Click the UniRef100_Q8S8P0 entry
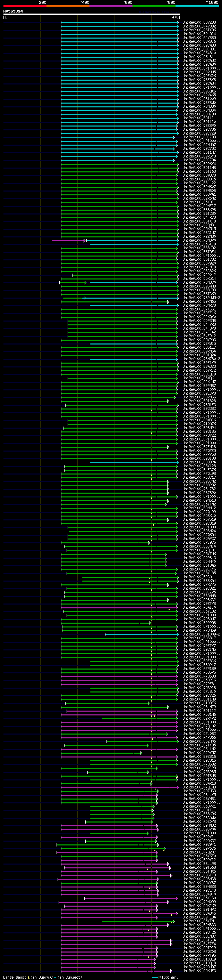222x980 pixels. [x=199, y=125]
